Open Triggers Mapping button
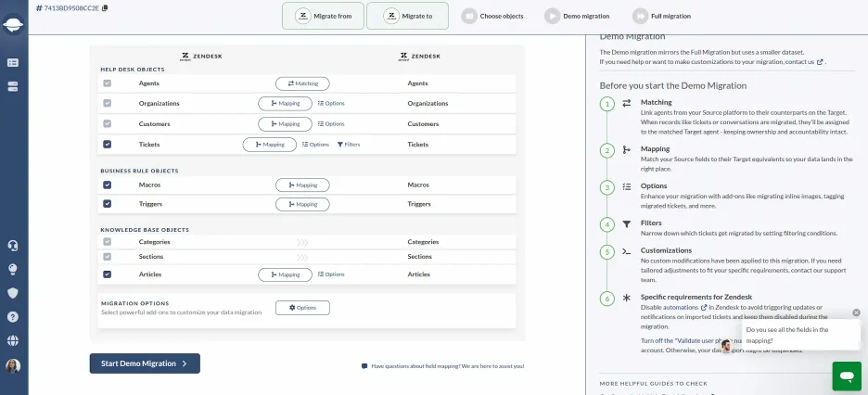The width and height of the screenshot is (868, 395). click(x=302, y=204)
